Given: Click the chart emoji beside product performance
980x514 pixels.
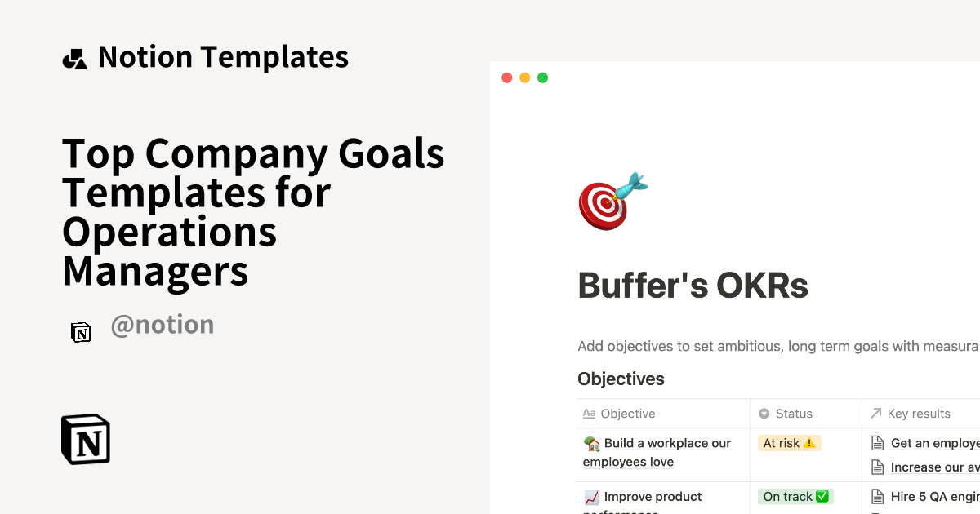Looking at the screenshot, I should (x=590, y=496).
